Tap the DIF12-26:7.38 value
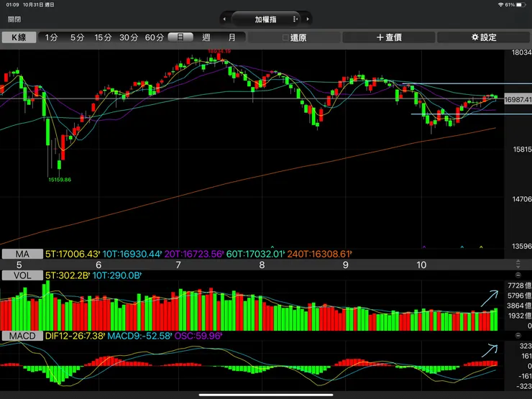The image size is (532, 399). click(x=75, y=336)
